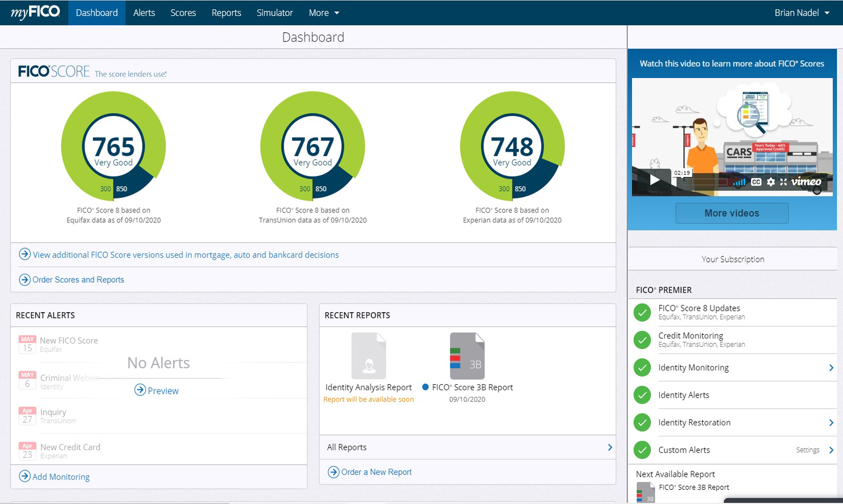Viewport: 843px width, 504px height.
Task: Click the May 6 calendar icon
Action: [27, 380]
